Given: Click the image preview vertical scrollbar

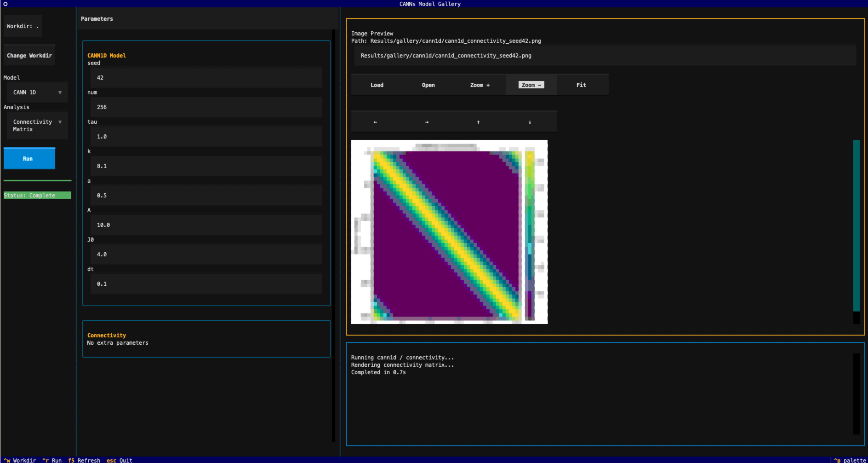Looking at the screenshot, I should pyautogui.click(x=856, y=226).
